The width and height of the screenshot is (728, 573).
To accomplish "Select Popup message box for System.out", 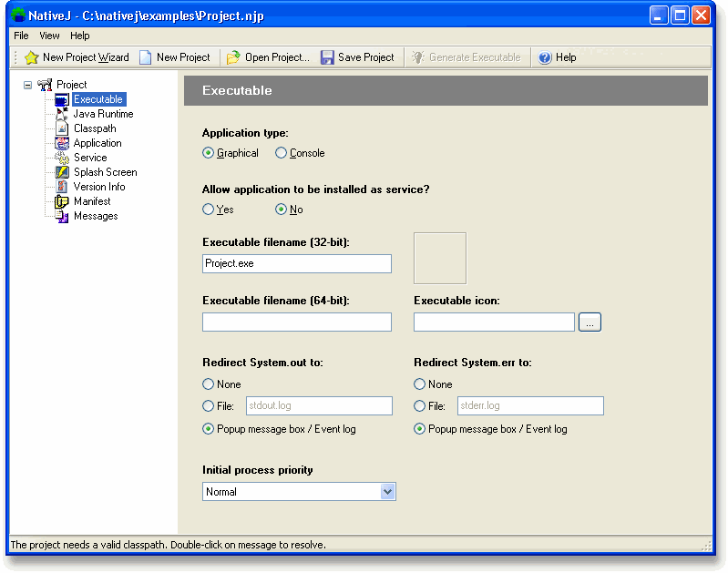I will click(x=208, y=429).
